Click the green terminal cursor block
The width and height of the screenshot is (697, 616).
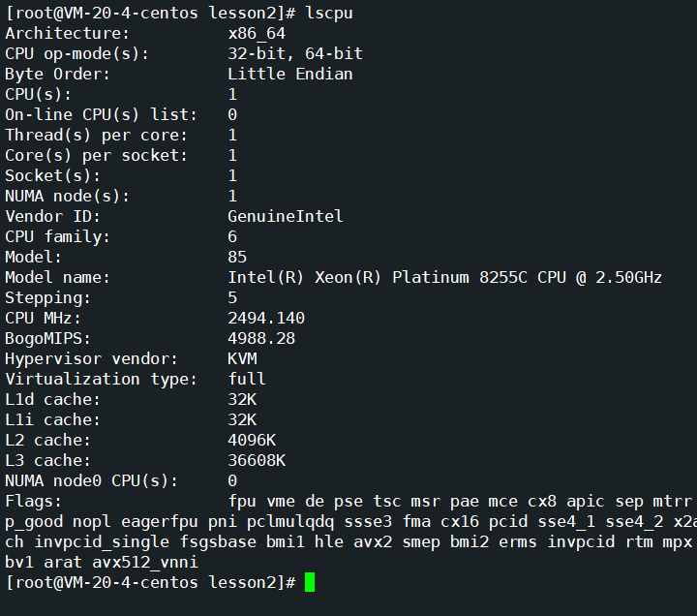coord(310,582)
